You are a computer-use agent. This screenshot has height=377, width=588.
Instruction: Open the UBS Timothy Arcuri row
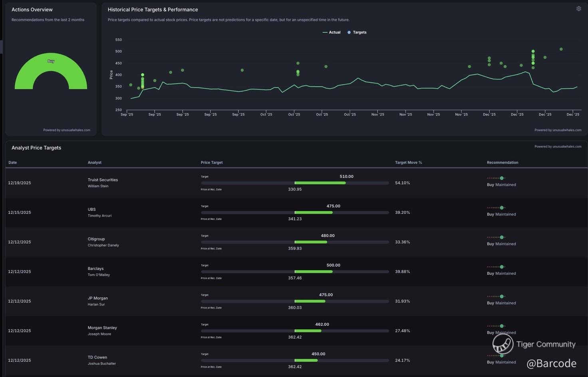[x=99, y=212]
